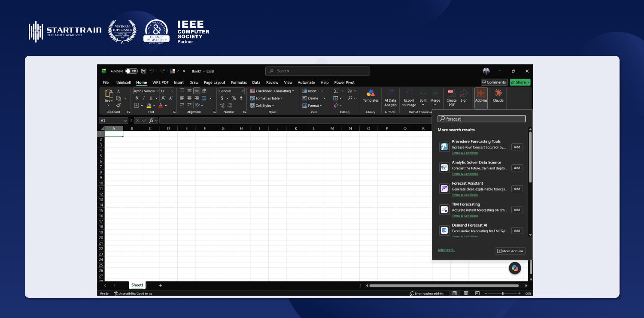Add the Prevedere Forecasting Tools add-in
The height and width of the screenshot is (318, 644).
(x=517, y=147)
